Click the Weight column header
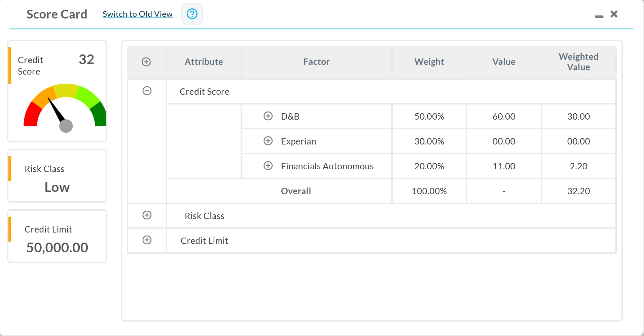This screenshot has height=336, width=644. coord(429,62)
